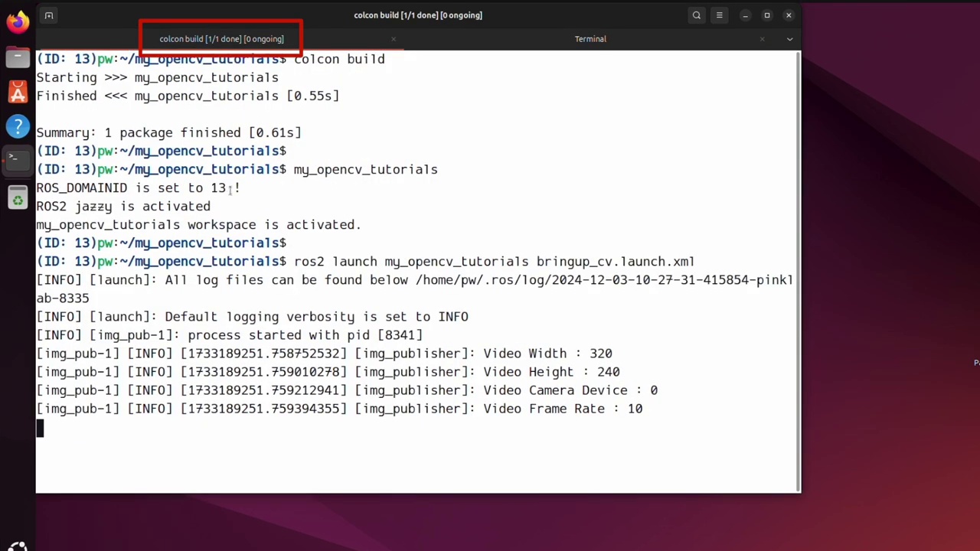The image size is (980, 551).
Task: Click the 'colcon build' command text
Action: pyautogui.click(x=339, y=59)
